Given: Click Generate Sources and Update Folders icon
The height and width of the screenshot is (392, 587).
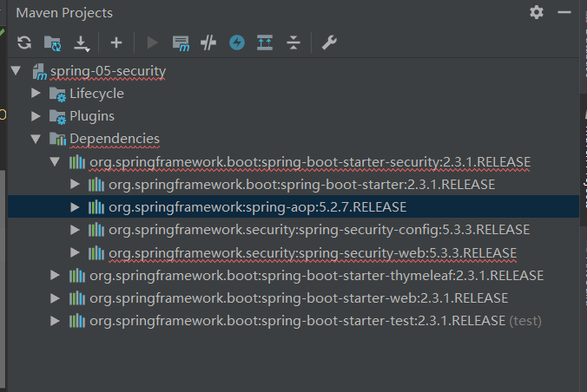Looking at the screenshot, I should click(53, 42).
